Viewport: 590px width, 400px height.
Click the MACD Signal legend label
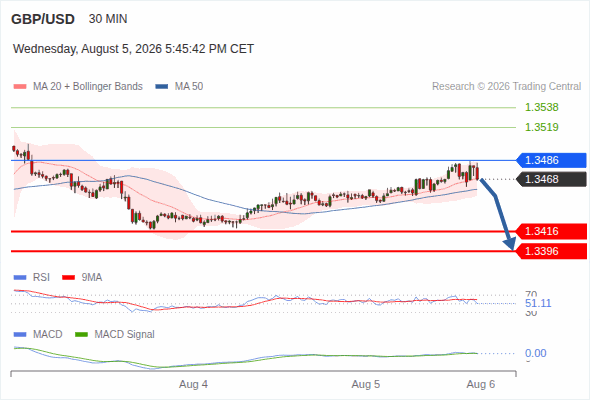click(x=125, y=335)
